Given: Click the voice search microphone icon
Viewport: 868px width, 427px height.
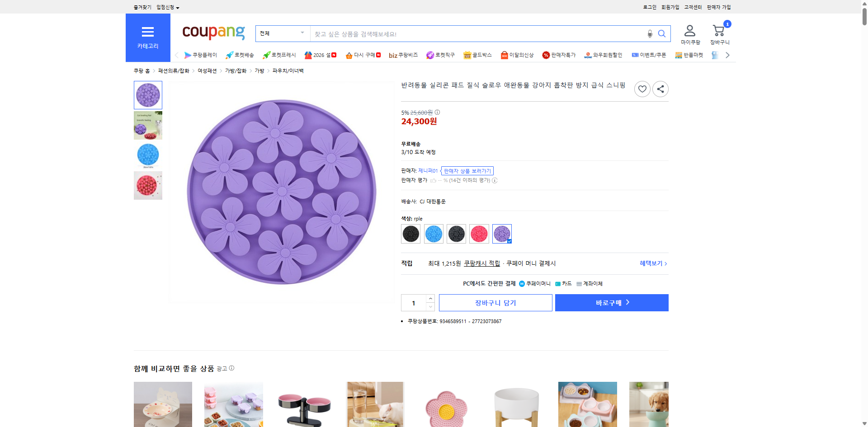Looking at the screenshot, I should (x=650, y=33).
